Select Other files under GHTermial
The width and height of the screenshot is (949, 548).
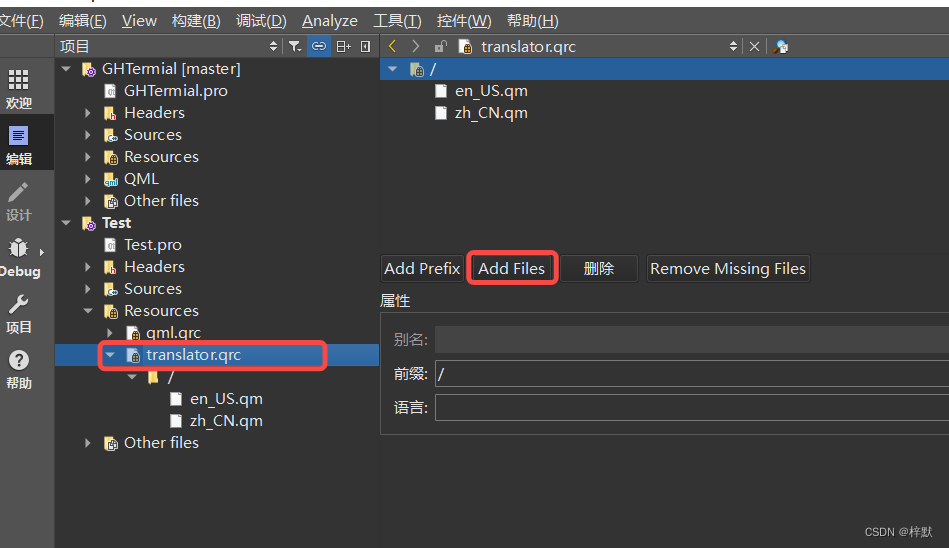(x=161, y=201)
